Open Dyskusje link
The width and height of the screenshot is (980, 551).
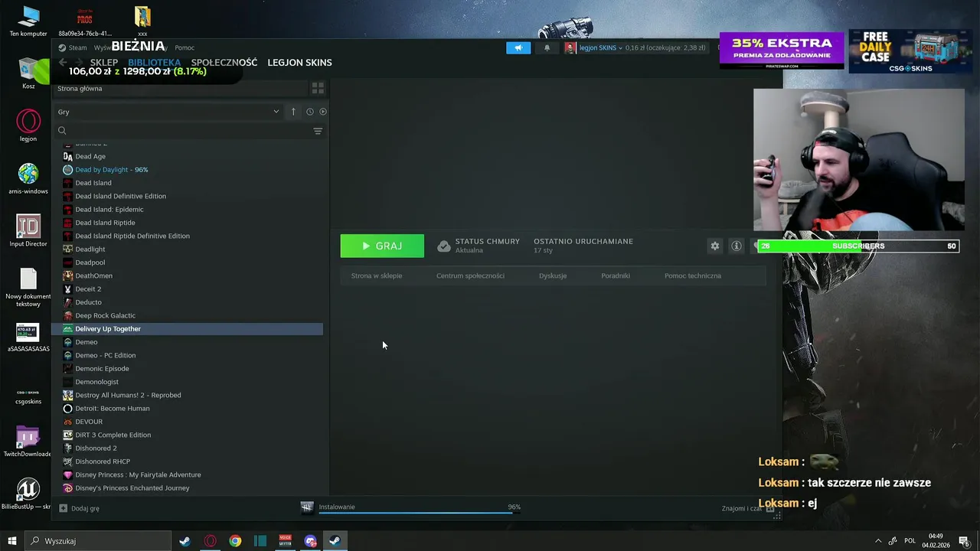(553, 275)
